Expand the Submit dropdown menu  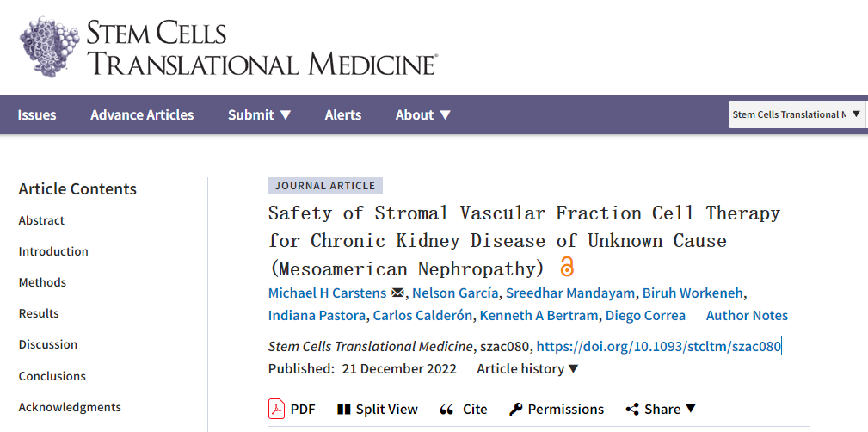click(x=259, y=114)
